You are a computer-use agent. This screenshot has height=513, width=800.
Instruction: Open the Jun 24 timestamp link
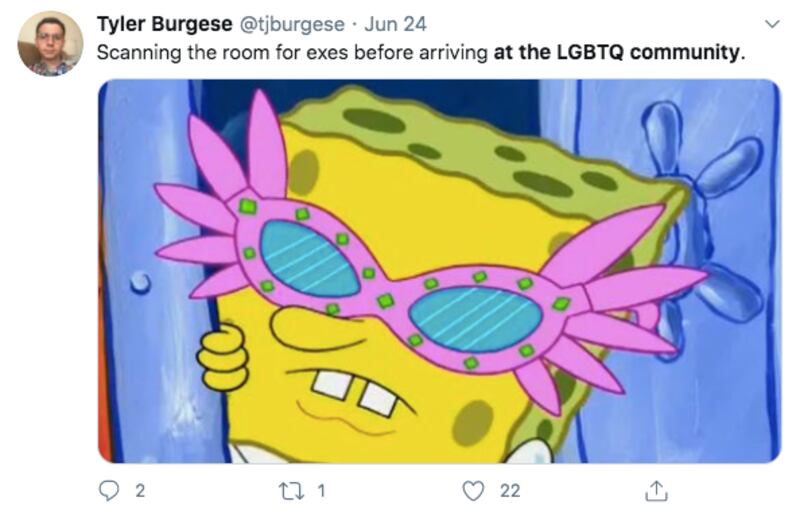pyautogui.click(x=395, y=24)
